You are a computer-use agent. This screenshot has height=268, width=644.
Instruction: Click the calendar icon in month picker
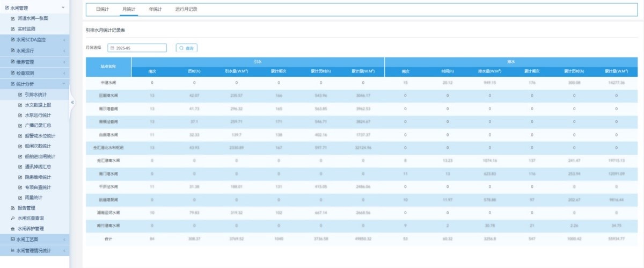click(112, 48)
